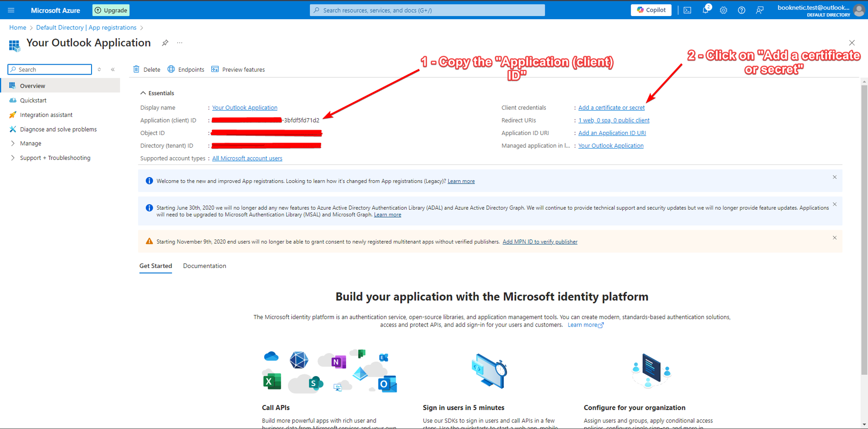The height and width of the screenshot is (429, 868).
Task: Open portal settings gear
Action: 723,10
